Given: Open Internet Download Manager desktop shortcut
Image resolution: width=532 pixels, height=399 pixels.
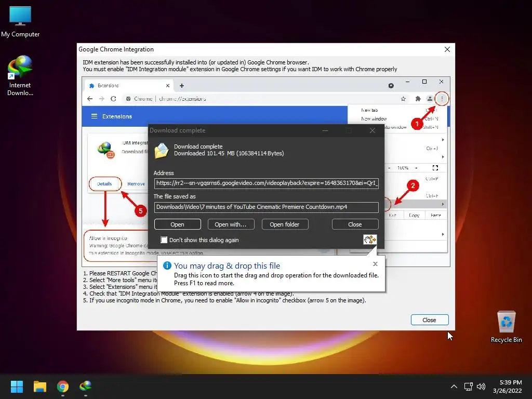Looking at the screenshot, I should pos(20,76).
